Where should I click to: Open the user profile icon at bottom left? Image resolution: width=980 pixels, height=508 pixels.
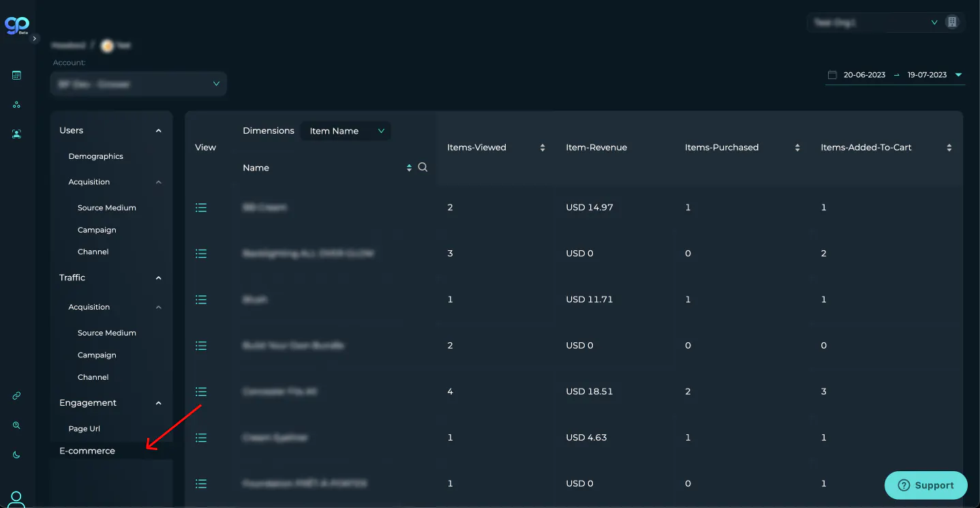click(17, 499)
